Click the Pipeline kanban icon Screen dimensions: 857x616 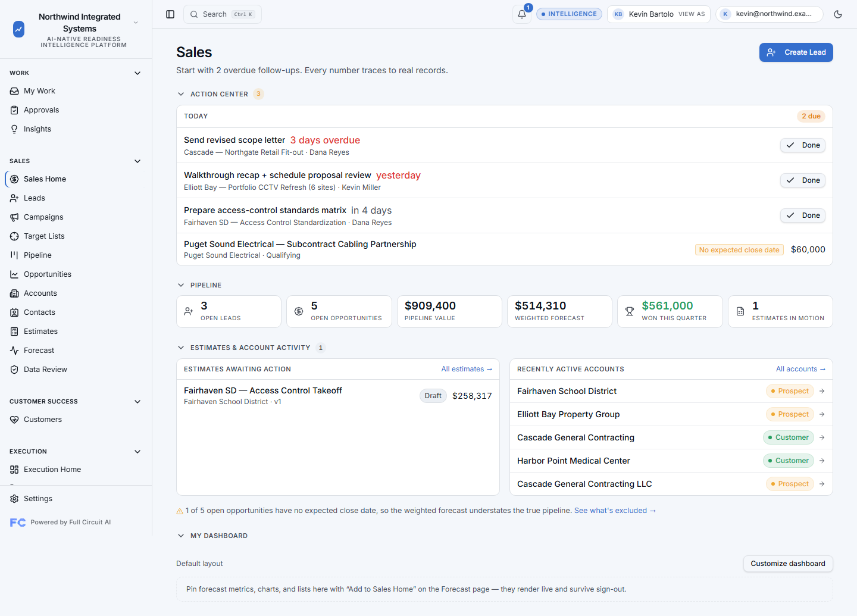(14, 255)
